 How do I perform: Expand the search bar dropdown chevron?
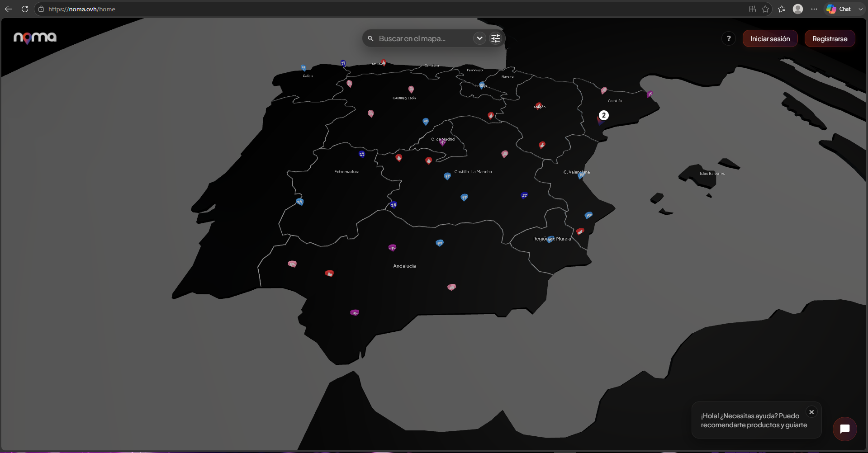point(479,38)
